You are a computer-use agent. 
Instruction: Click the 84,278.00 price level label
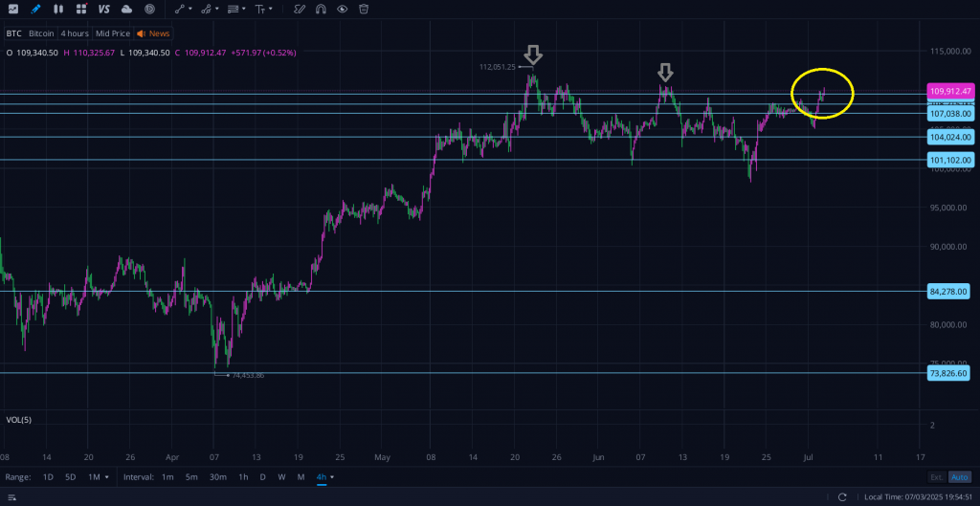pos(948,291)
